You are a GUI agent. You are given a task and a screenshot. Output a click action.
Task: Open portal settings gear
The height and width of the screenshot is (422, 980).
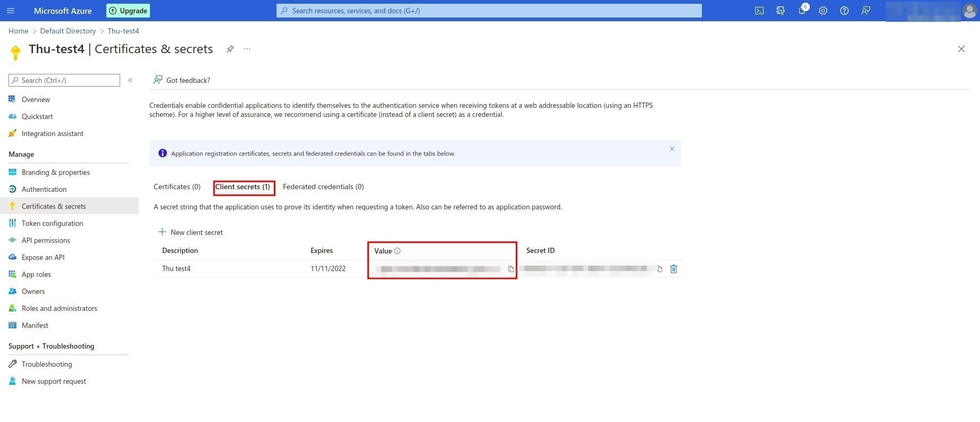(823, 11)
